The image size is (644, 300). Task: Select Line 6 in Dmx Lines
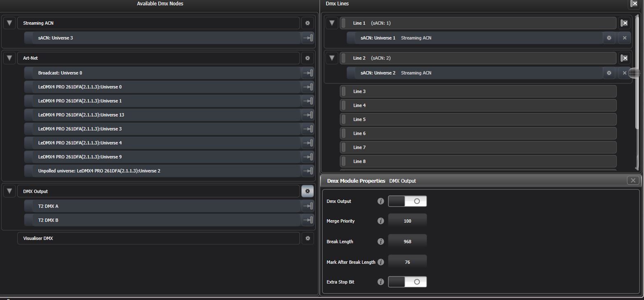point(478,133)
